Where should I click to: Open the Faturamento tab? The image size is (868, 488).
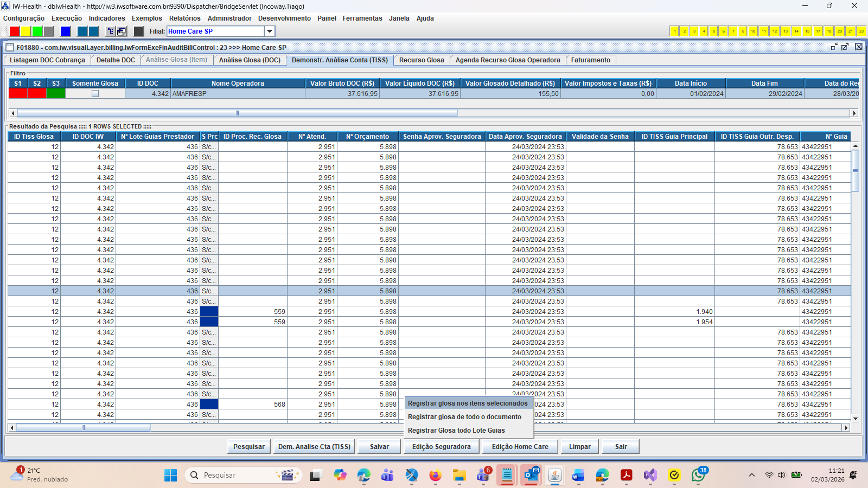[x=590, y=60]
